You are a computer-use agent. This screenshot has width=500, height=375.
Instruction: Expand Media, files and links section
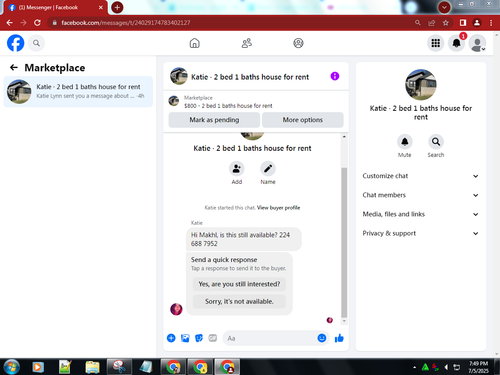coord(420,214)
